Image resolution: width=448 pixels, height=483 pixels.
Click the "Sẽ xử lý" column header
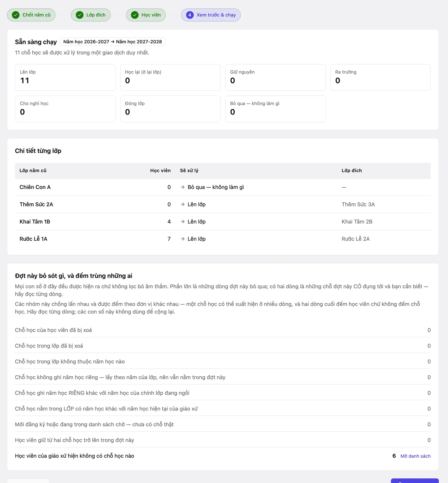pyautogui.click(x=189, y=171)
